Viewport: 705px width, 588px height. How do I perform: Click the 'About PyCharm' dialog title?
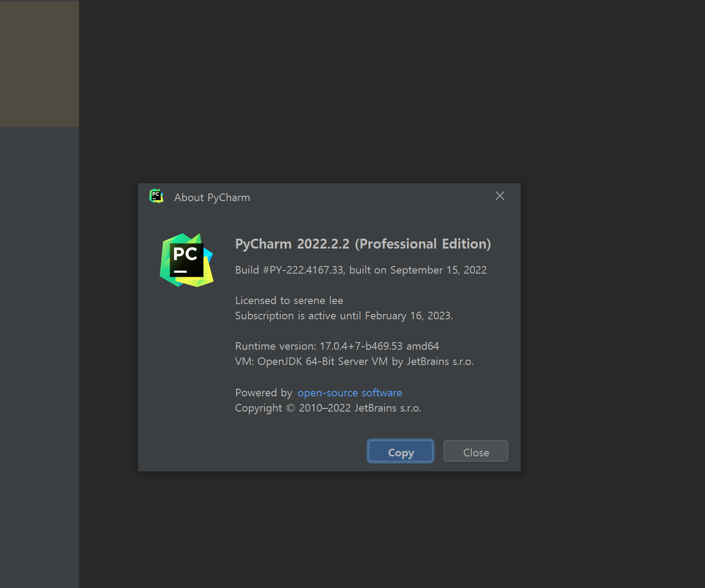[x=212, y=197]
